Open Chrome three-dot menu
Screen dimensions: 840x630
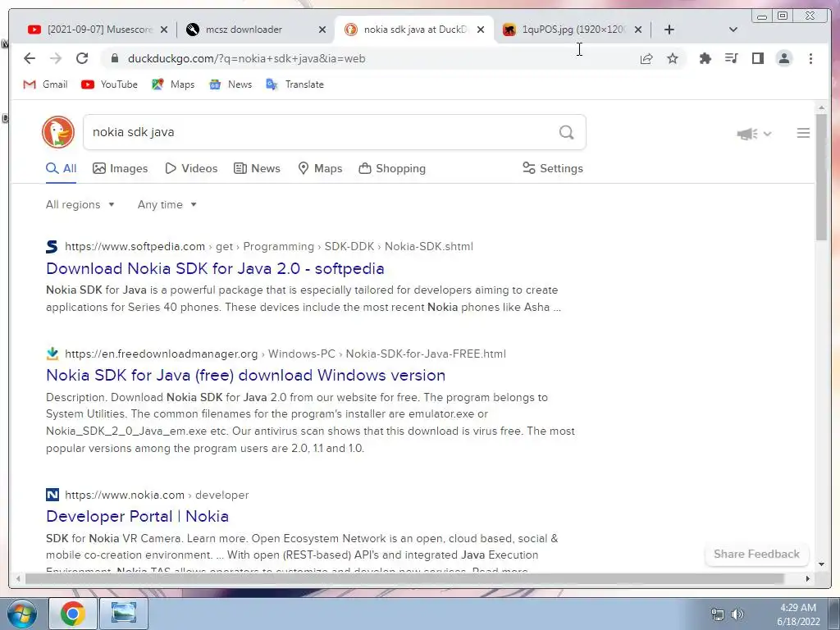point(810,58)
